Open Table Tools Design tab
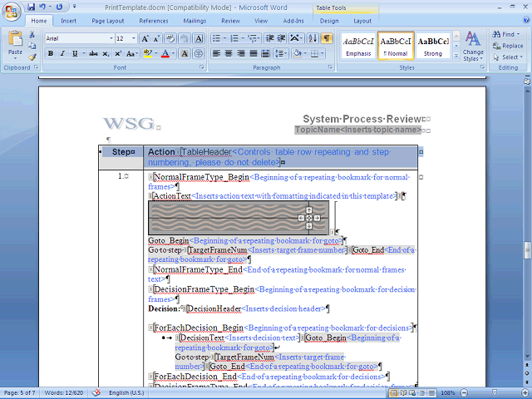The image size is (532, 399). coord(329,21)
